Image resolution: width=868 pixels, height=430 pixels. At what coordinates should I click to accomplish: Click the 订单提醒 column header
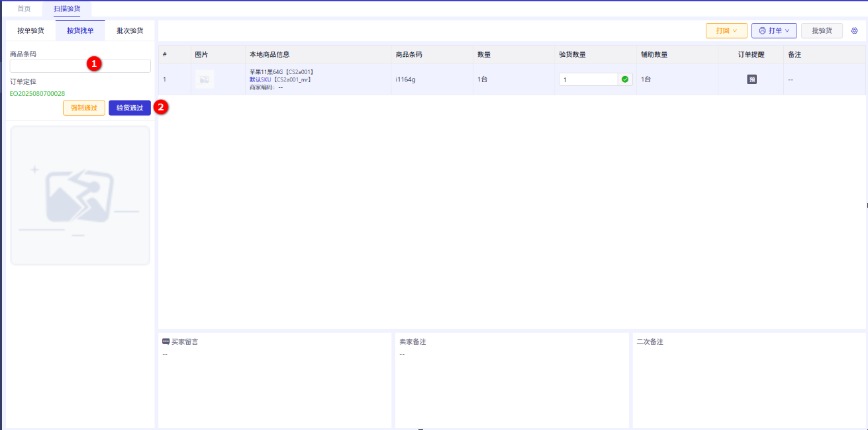(751, 54)
